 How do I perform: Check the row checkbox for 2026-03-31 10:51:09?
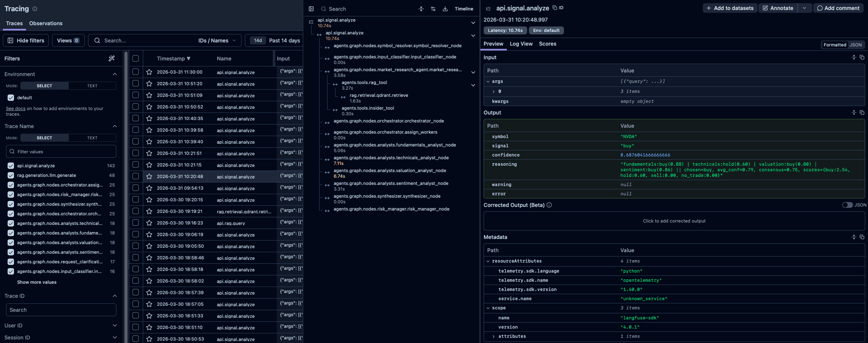point(136,95)
